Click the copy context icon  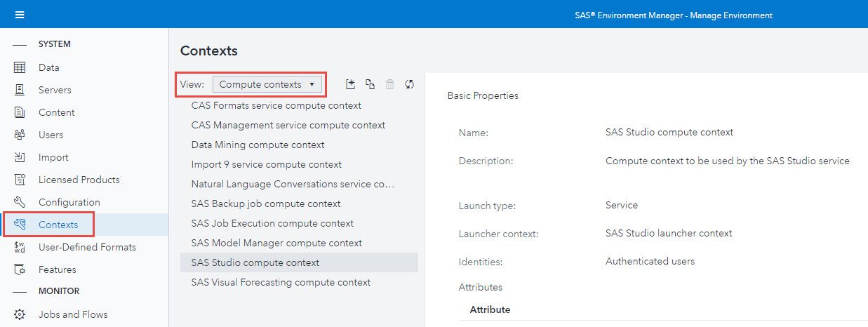[370, 84]
